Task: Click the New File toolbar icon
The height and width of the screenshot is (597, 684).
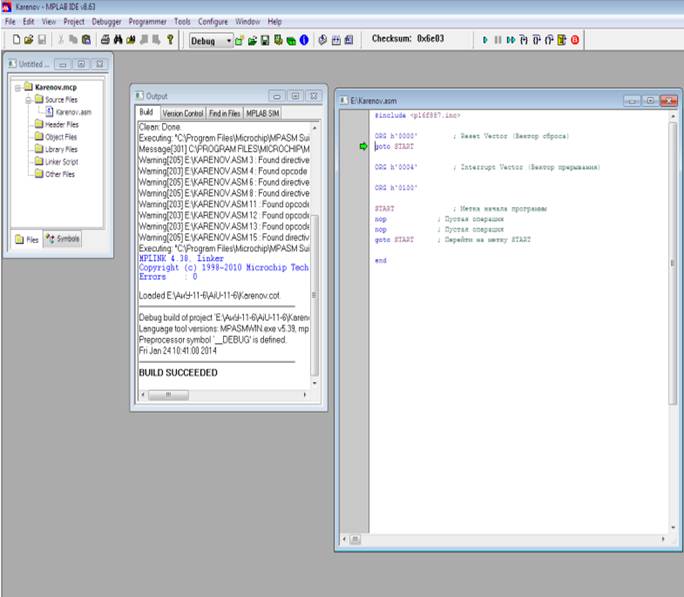Action: (16, 40)
